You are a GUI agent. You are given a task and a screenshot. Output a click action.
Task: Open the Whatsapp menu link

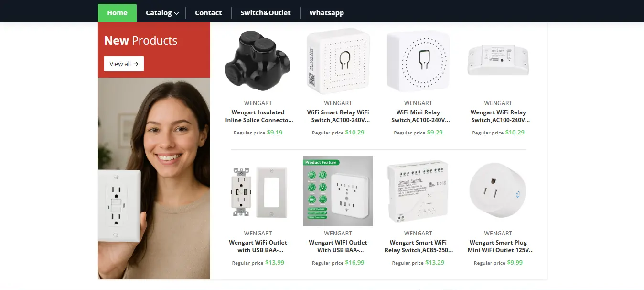click(x=326, y=13)
